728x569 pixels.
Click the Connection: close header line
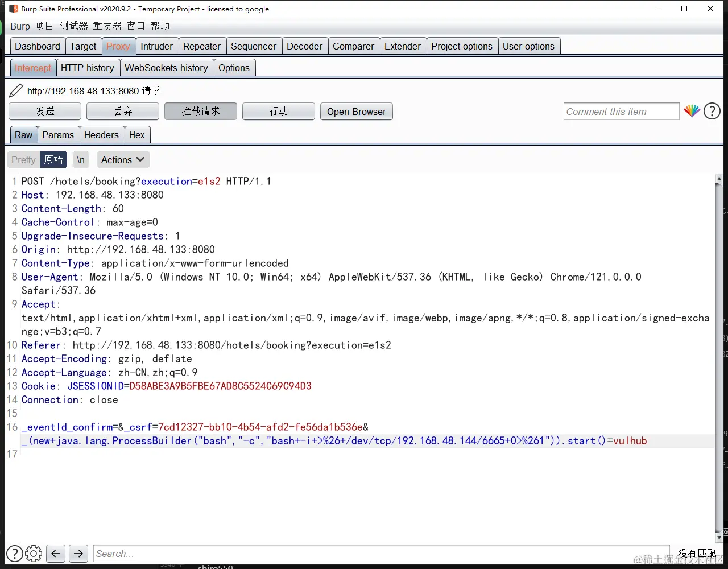[x=70, y=399]
